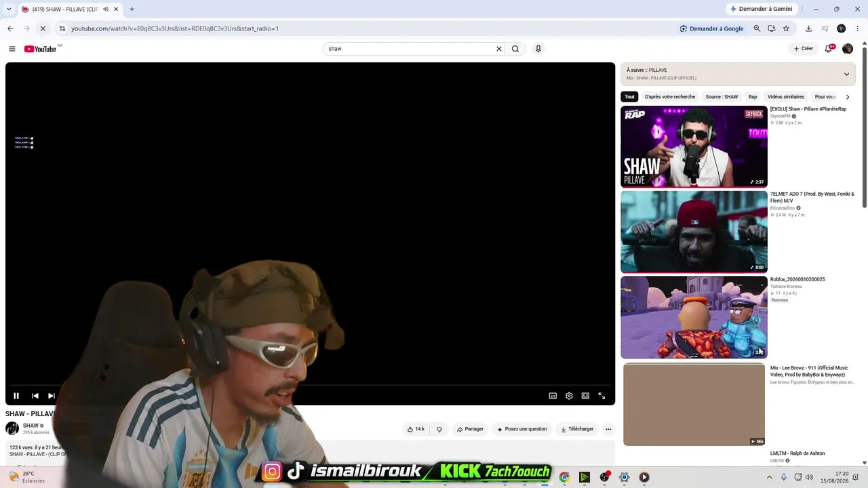Open a new browser tab

(x=132, y=9)
